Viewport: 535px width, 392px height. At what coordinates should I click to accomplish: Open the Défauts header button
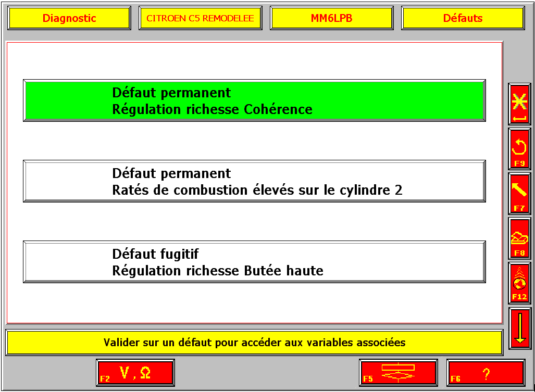click(x=463, y=18)
